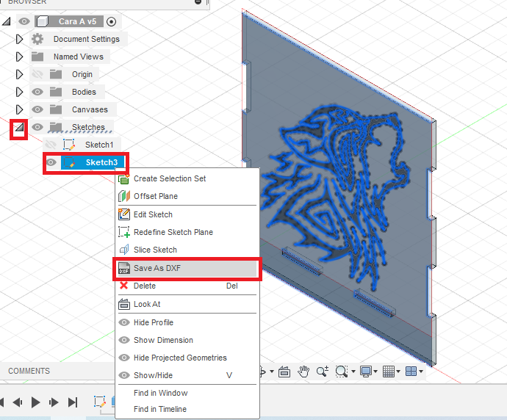This screenshot has width=507, height=420.
Task: Toggle Sketches folder visibility eye
Action: click(37, 127)
